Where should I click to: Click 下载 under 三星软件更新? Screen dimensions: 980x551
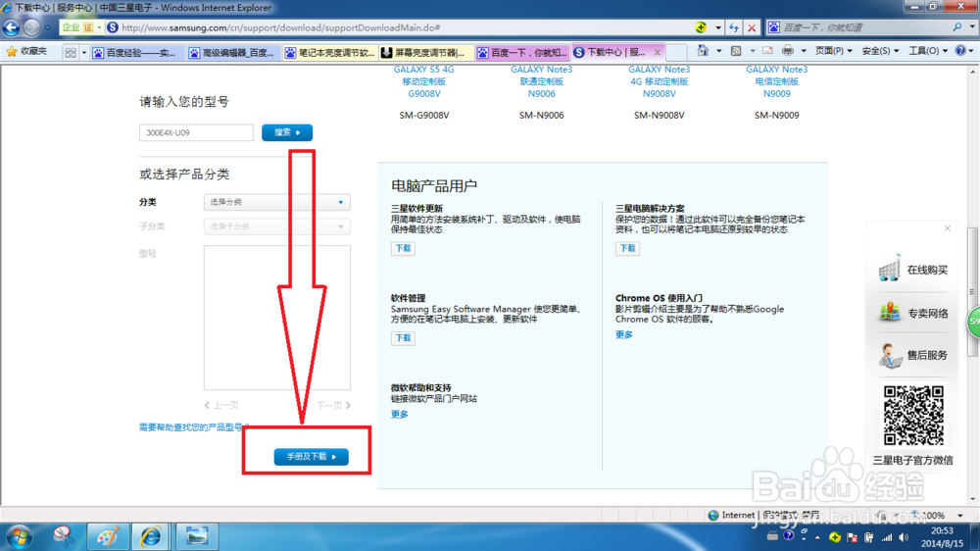coord(403,248)
